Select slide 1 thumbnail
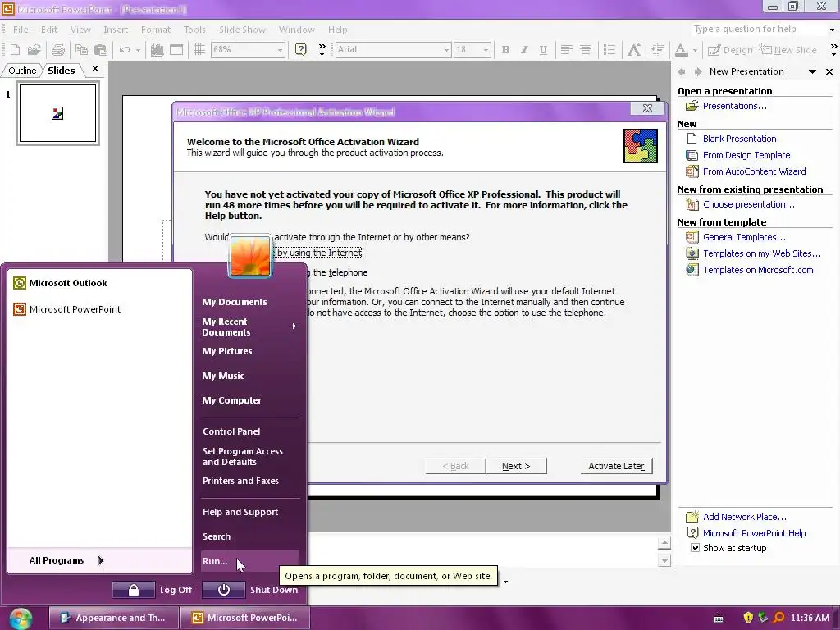Viewport: 840px width, 630px height. click(58, 113)
